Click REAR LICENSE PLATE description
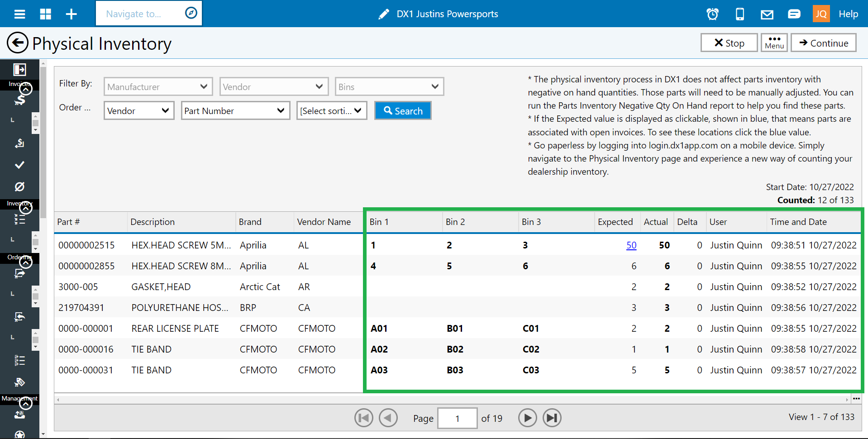This screenshot has width=868, height=439. [175, 328]
